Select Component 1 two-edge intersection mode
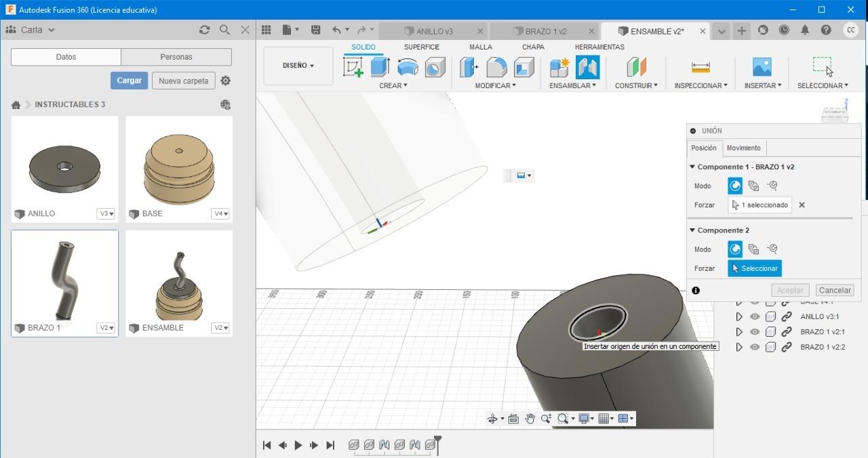 click(x=772, y=186)
